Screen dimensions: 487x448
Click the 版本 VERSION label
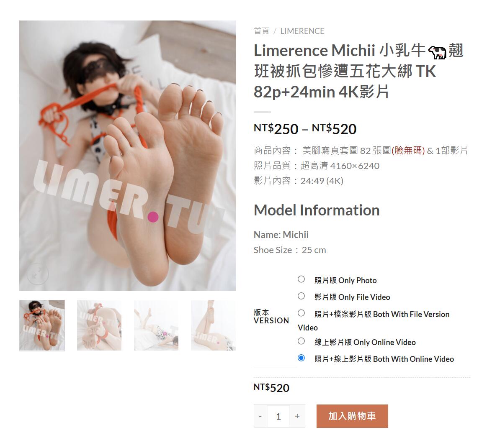coord(271,317)
